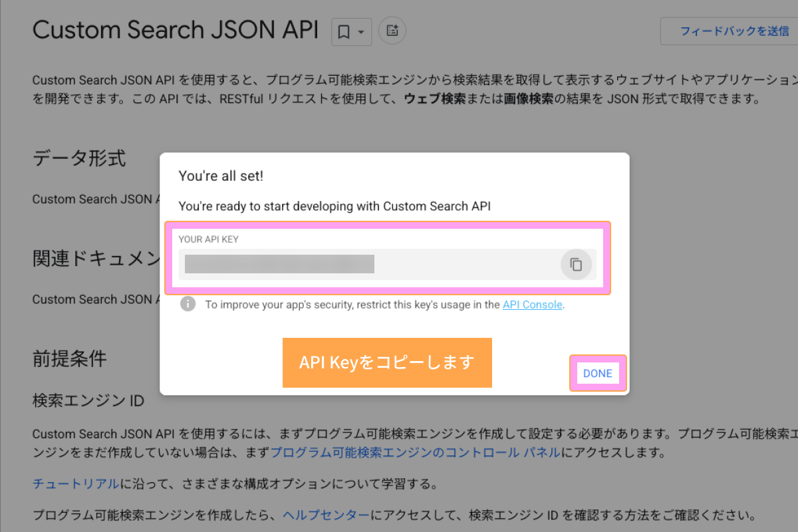The width and height of the screenshot is (798, 532).
Task: Click the 関連ドキュメント heading behind the dialog
Action: click(96, 259)
